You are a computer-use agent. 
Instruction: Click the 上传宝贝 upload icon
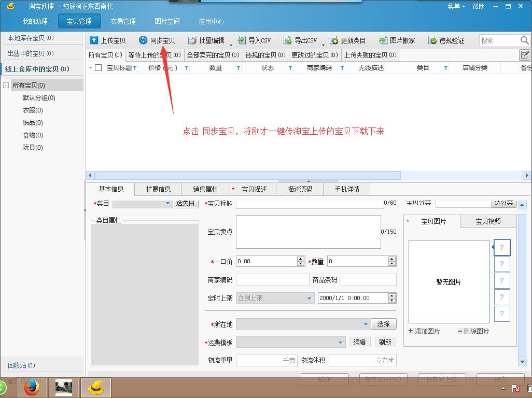point(94,40)
